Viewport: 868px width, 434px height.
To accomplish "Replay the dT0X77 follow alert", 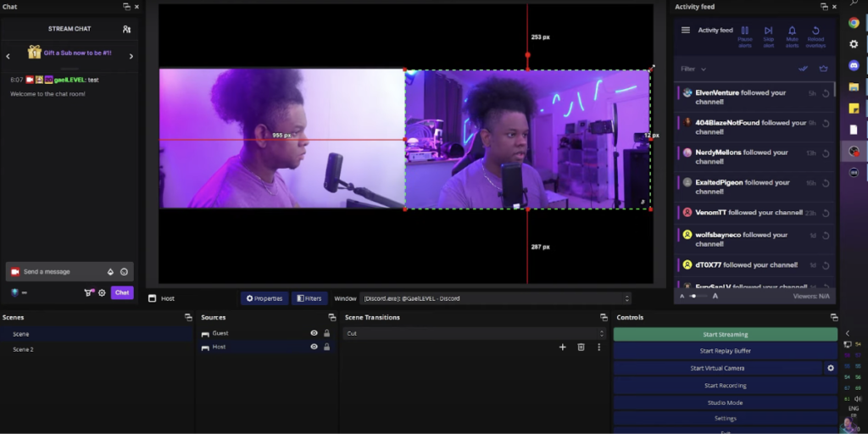I will (826, 265).
